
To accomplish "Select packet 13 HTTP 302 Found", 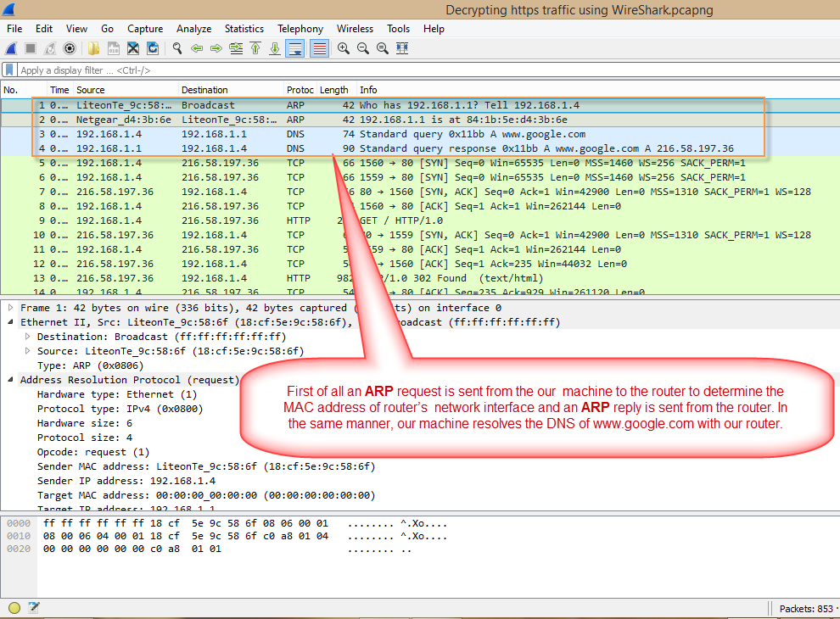I will coord(420,279).
